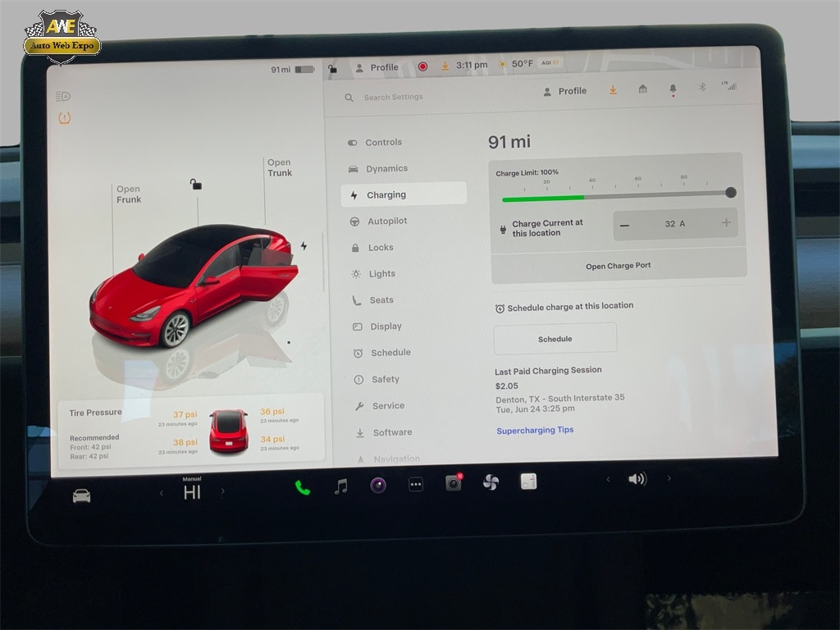This screenshot has height=630, width=840.
Task: Tap the Bluetooth icon in settings header
Action: click(x=701, y=88)
